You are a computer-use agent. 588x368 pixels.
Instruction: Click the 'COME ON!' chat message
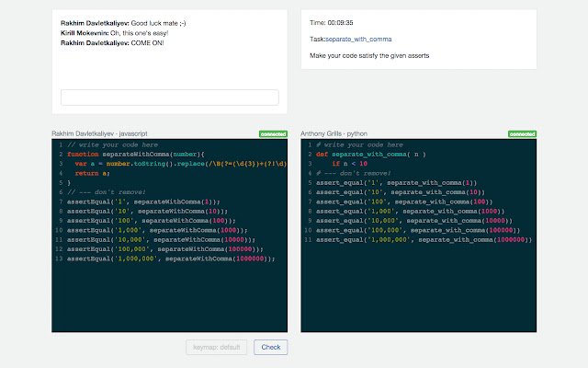[x=147, y=43]
